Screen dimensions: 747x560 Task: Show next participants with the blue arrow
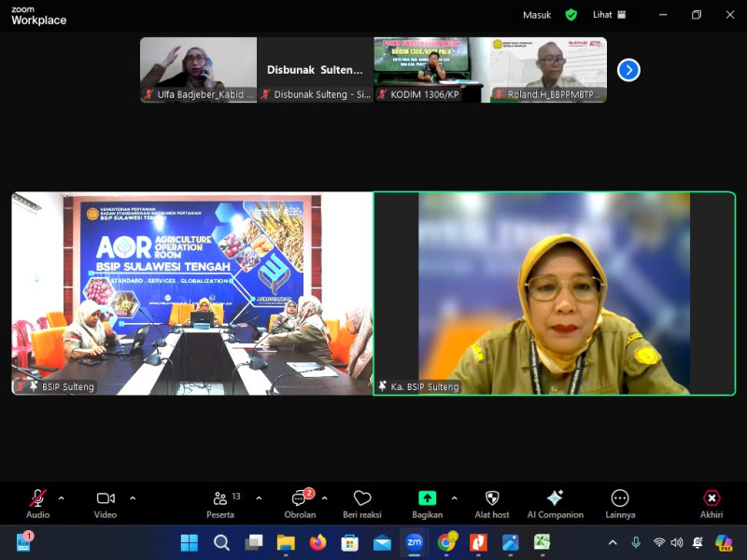pos(628,70)
